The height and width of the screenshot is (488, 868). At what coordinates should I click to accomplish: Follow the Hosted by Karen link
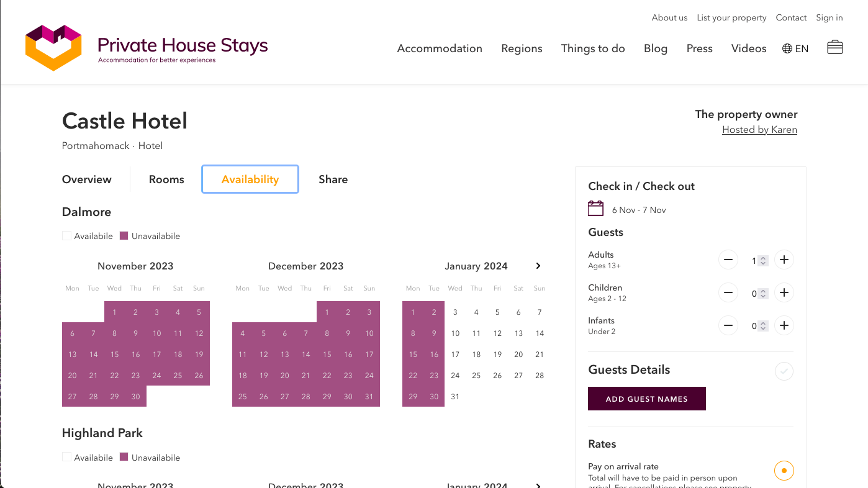pos(759,130)
